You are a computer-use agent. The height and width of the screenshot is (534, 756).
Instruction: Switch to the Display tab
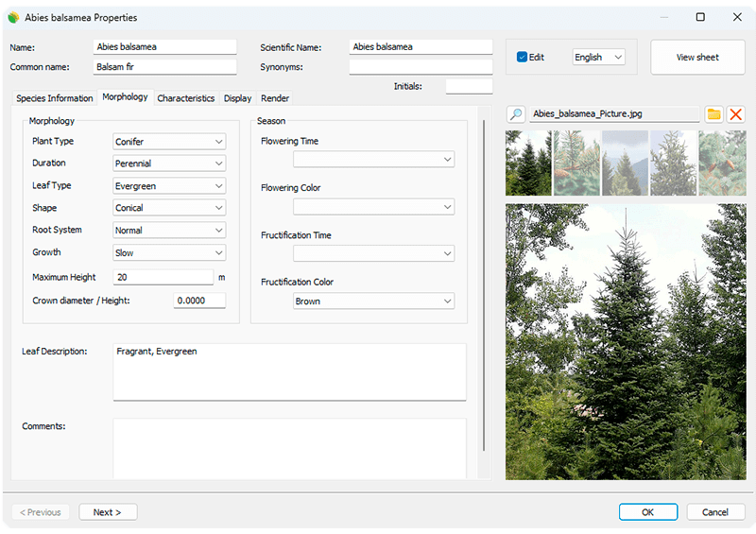point(238,98)
